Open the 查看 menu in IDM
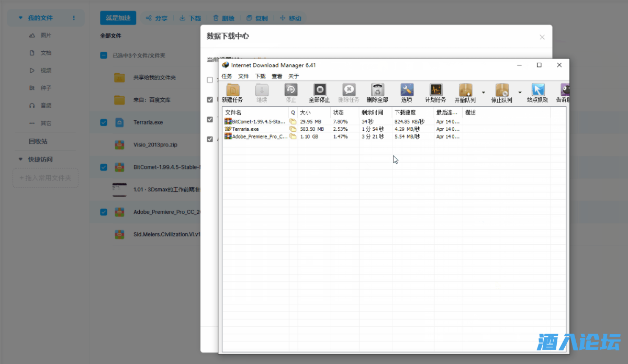 click(276, 76)
